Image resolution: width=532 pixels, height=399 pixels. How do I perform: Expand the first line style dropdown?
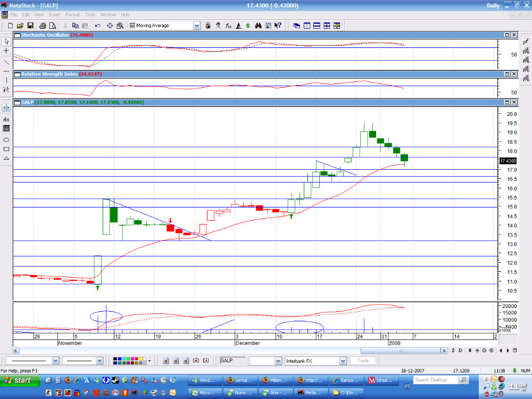(x=56, y=361)
